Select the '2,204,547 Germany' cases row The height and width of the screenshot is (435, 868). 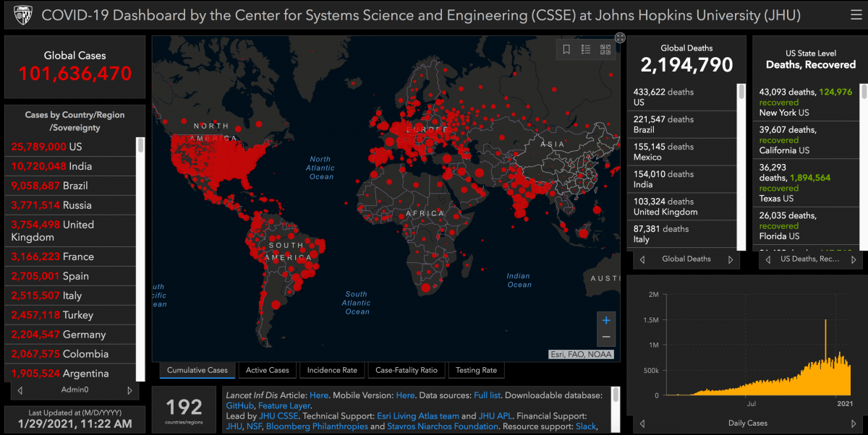pos(71,335)
